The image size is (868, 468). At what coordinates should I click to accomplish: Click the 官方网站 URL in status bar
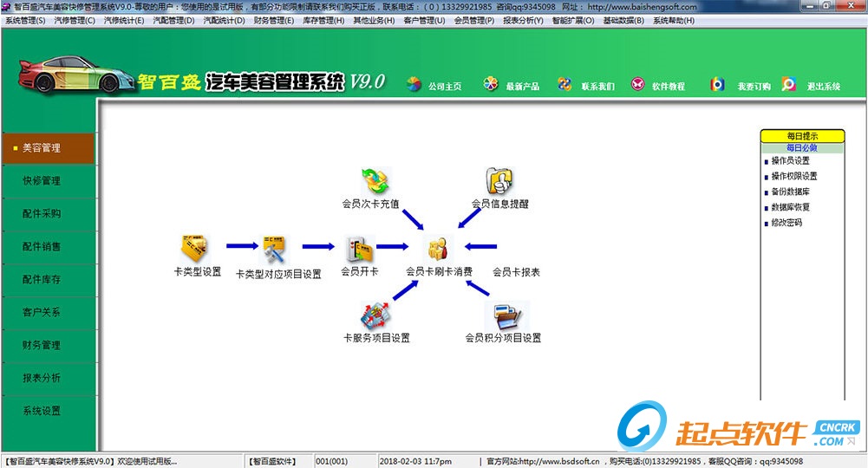point(543,461)
